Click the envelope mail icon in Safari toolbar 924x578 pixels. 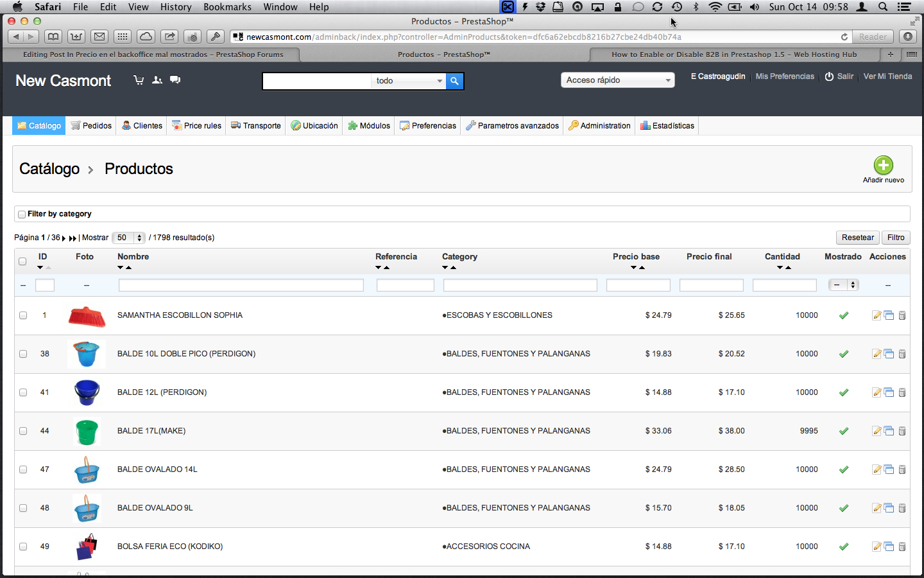point(99,37)
